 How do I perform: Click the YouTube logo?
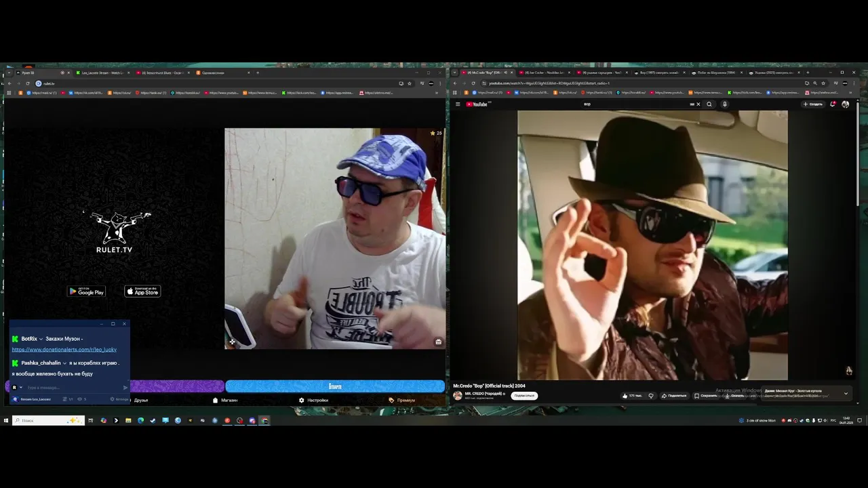point(477,104)
